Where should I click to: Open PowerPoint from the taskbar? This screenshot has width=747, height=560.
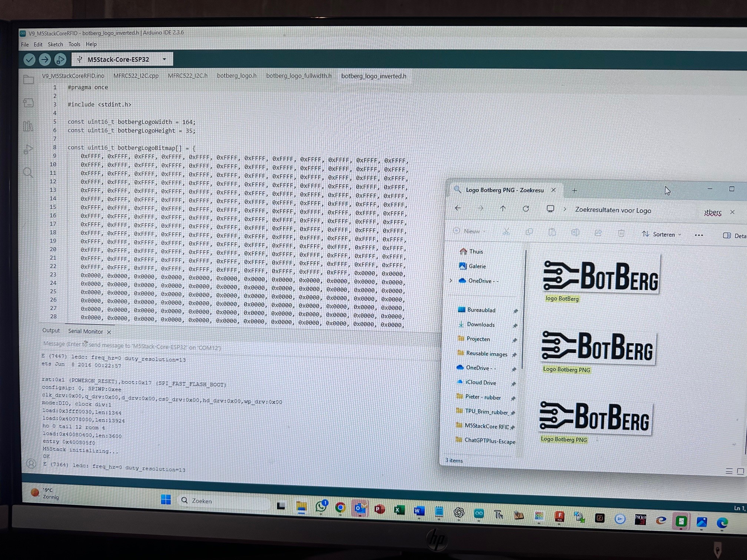[x=379, y=509]
